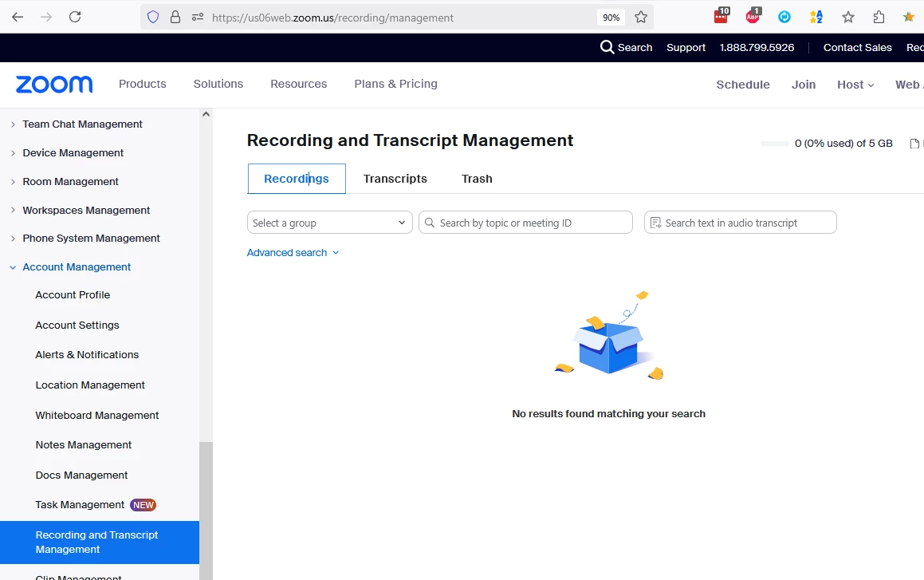Reload the page with refresh icon
The height and width of the screenshot is (580, 924).
75,17
